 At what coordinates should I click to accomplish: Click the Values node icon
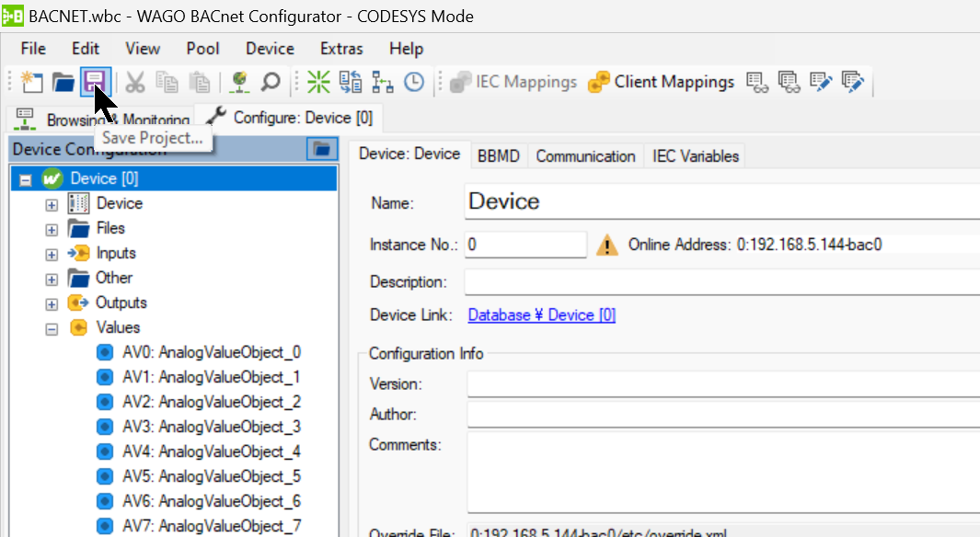click(x=79, y=328)
